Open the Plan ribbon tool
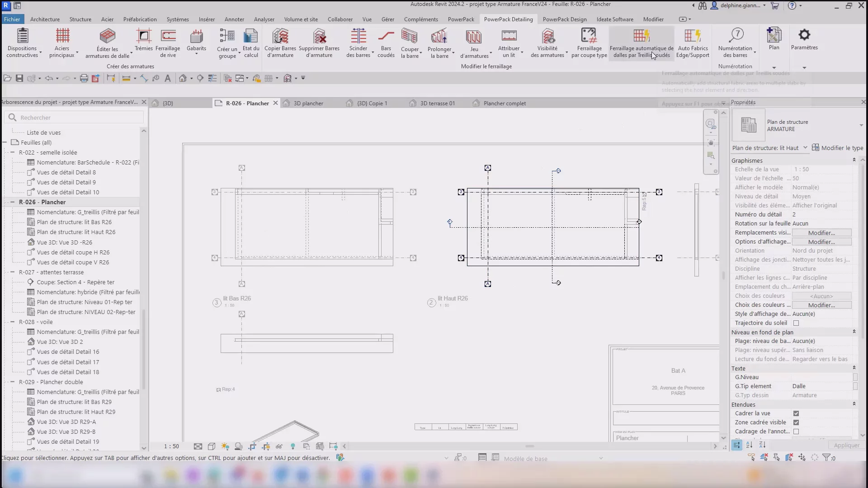 [x=774, y=39]
